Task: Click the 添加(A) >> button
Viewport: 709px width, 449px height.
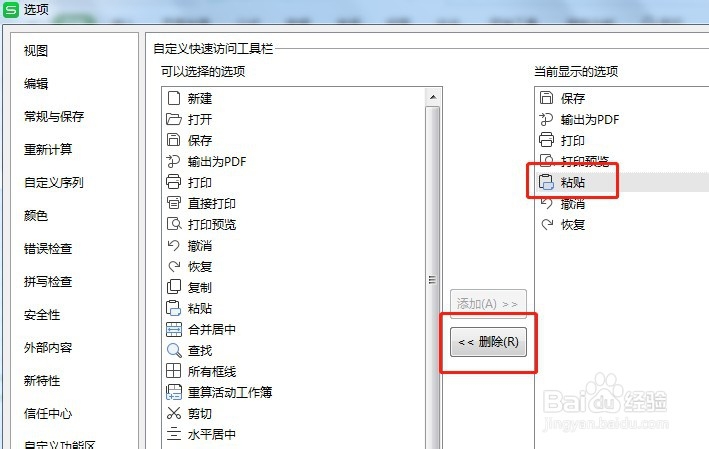Action: (488, 303)
